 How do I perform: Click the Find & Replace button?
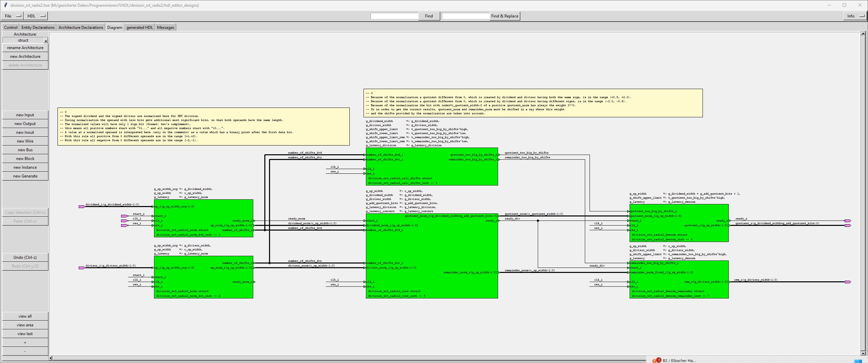tap(504, 16)
